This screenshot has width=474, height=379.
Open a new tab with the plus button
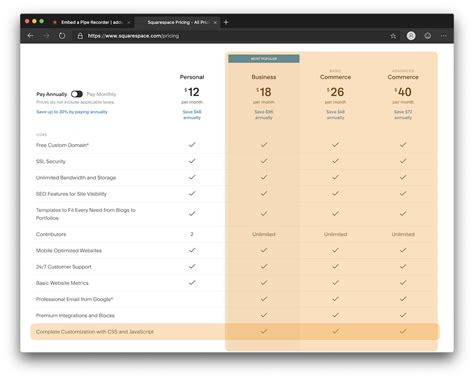226,22
